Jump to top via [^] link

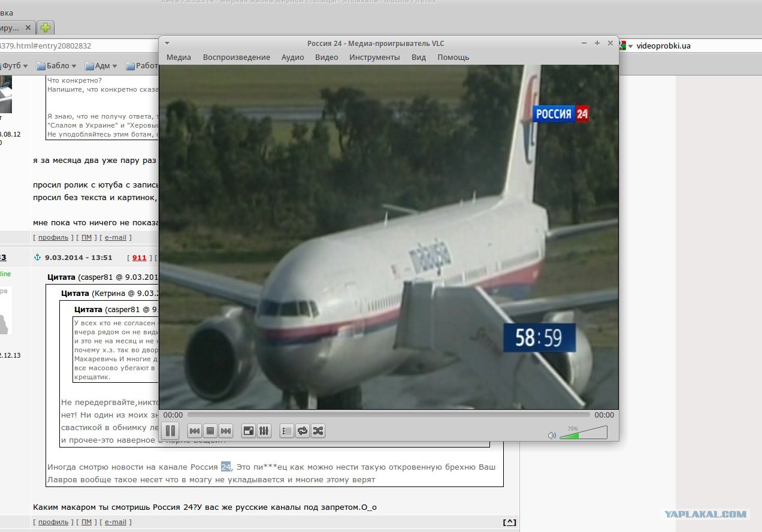[509, 522]
